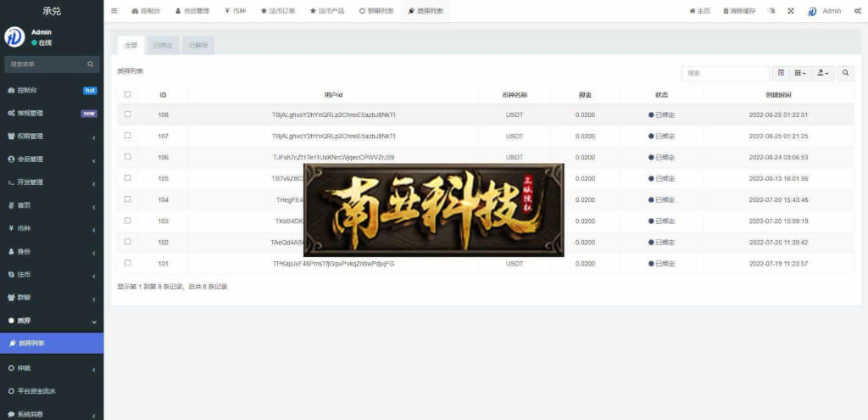The image size is (868, 420).
Task: Expand the 法币 sidebar menu
Action: [52, 275]
